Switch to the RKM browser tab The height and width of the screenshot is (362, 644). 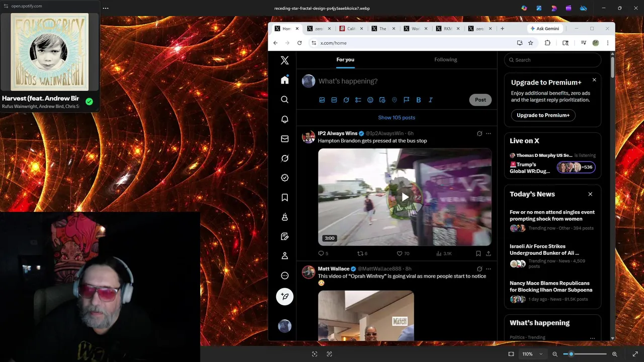click(447, 29)
